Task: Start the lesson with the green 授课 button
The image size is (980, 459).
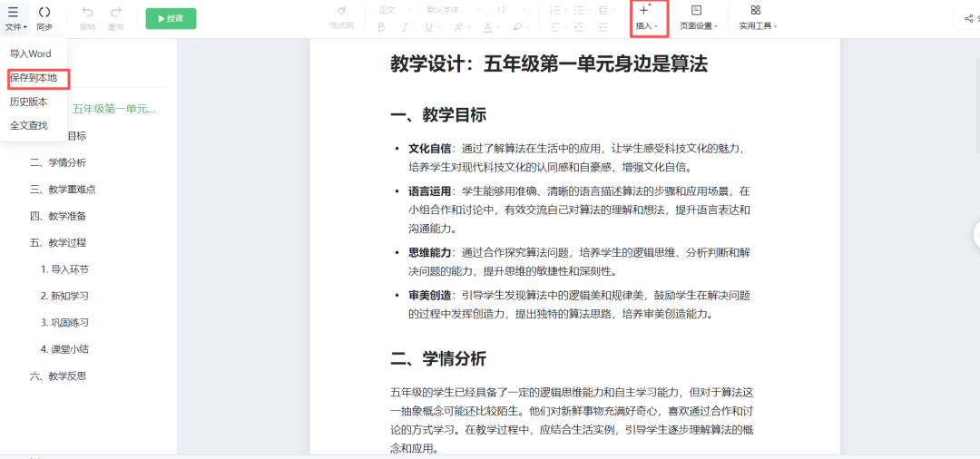Action: 171,19
